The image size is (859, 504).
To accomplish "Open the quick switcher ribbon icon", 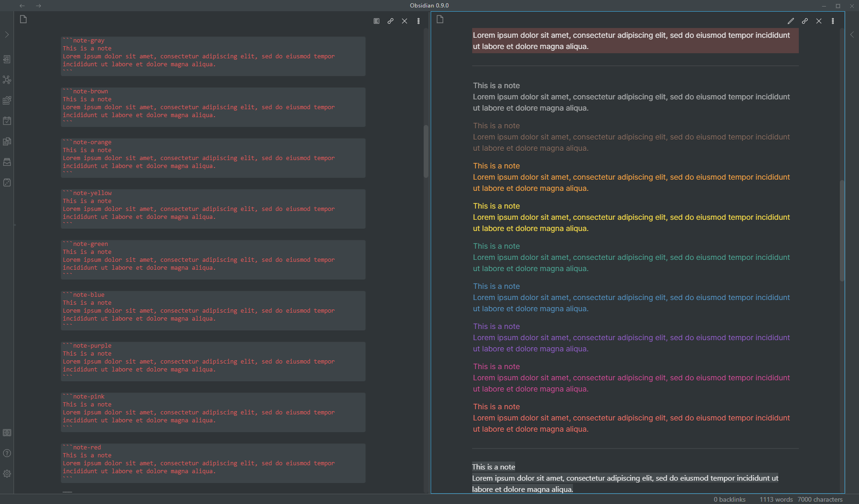I will [7, 59].
